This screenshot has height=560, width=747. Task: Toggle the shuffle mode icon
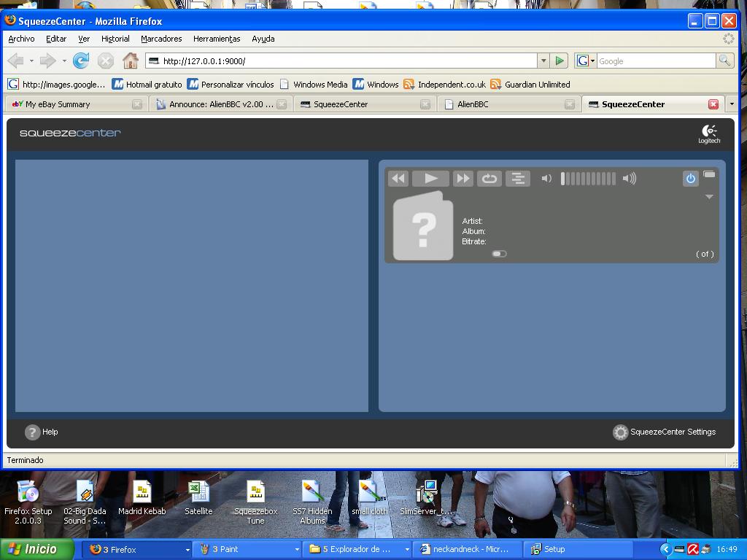coord(517,179)
